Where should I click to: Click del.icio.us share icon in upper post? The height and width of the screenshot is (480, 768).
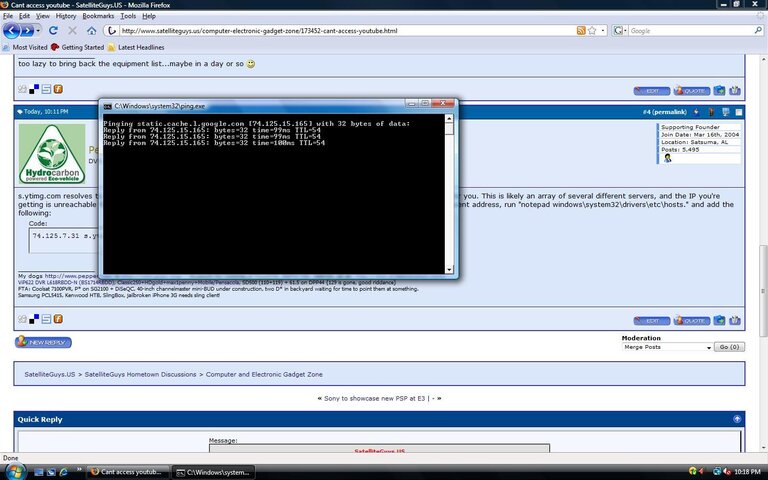[34, 89]
